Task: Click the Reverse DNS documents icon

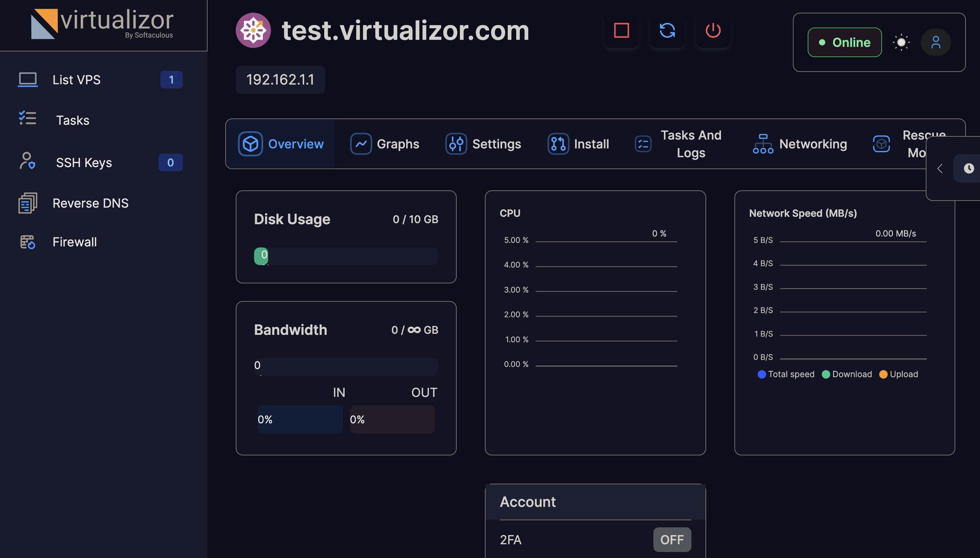Action: tap(27, 203)
